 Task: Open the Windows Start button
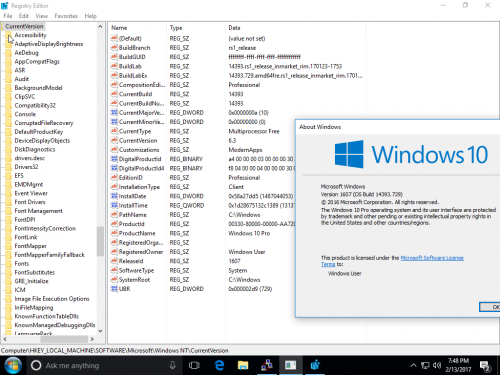13,365
